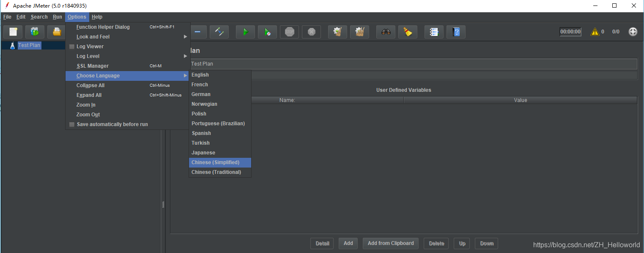Select Expand All
Screen dimensions: 644x253
(128, 95)
